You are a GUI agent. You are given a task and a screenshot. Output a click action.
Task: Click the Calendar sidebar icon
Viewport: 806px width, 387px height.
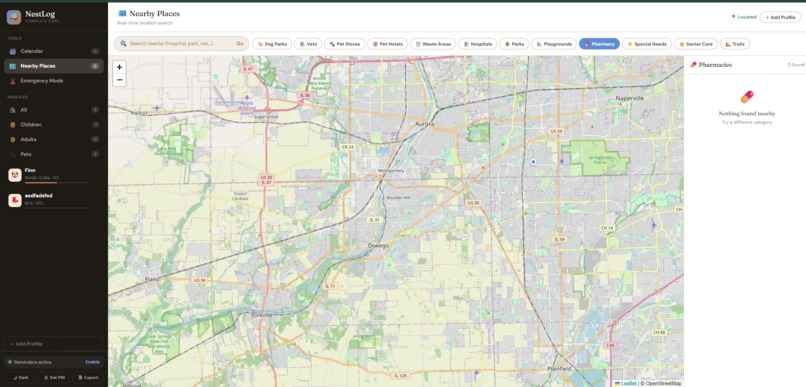pyautogui.click(x=12, y=51)
